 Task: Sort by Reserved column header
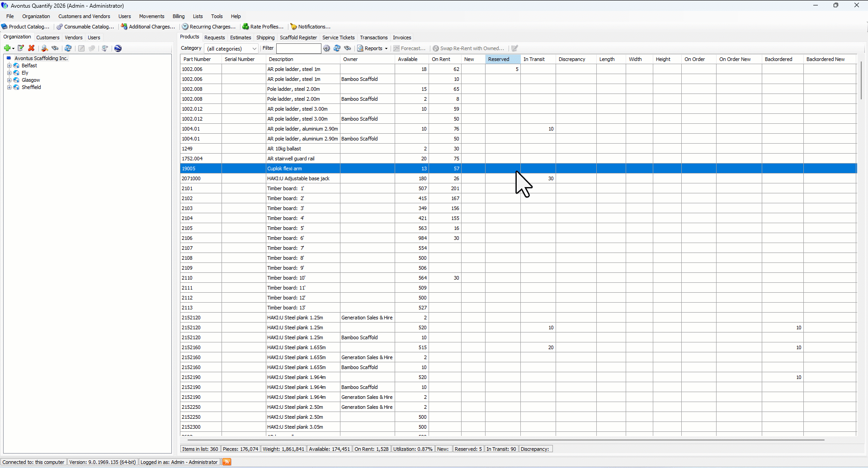click(503, 59)
